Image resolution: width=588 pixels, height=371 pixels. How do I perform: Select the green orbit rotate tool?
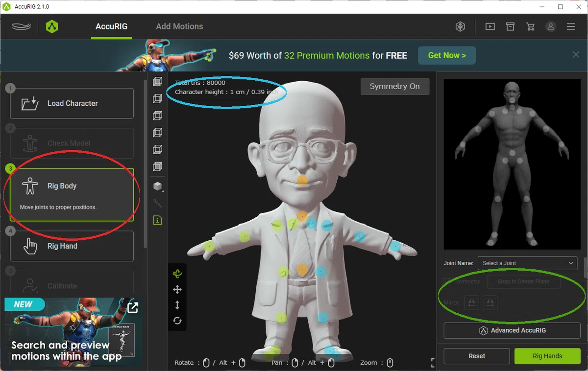click(x=177, y=274)
